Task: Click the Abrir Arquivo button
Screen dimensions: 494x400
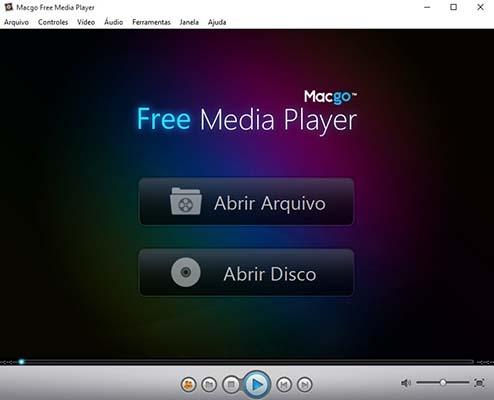Action: point(246,202)
